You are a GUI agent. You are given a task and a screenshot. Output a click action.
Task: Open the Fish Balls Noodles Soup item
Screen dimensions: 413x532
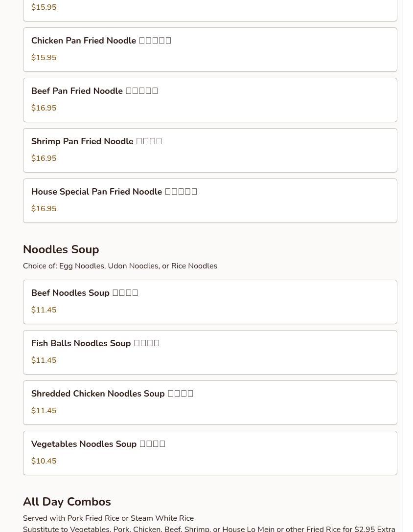click(x=209, y=352)
